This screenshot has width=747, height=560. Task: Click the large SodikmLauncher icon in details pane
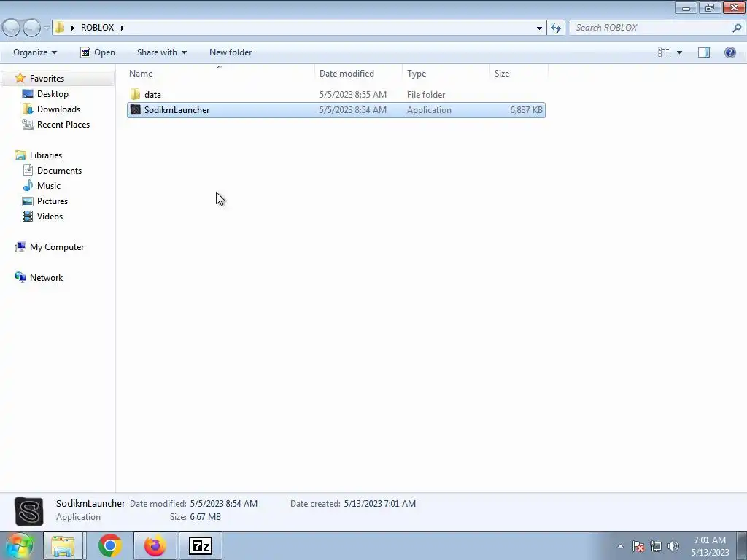point(28,511)
